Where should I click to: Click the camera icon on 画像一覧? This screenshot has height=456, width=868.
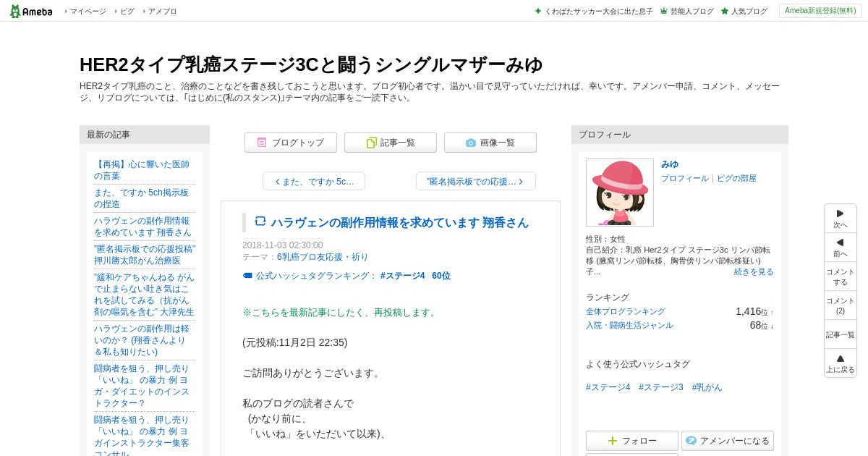pos(471,143)
